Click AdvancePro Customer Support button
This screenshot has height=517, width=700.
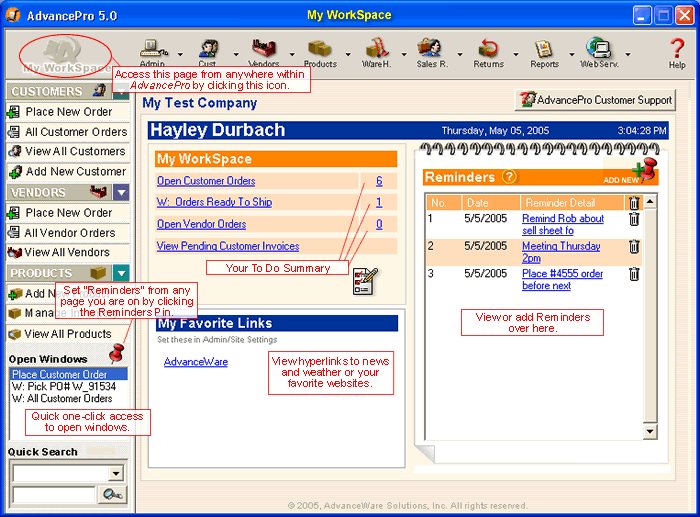[x=596, y=100]
